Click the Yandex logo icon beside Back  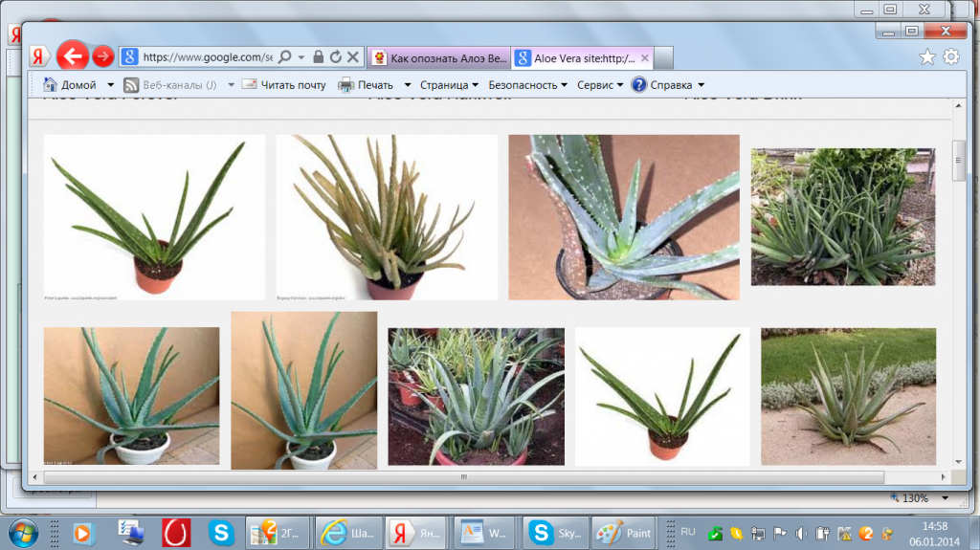(x=40, y=56)
